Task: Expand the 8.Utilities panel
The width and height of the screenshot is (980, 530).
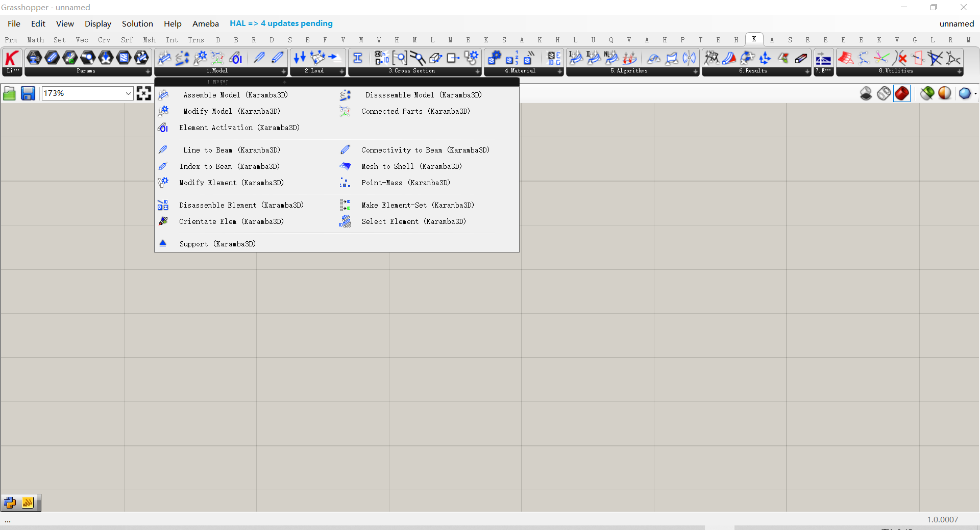Action: [960, 71]
